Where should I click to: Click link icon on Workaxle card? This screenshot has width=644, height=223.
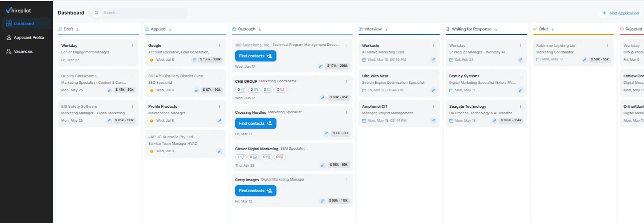433,60
